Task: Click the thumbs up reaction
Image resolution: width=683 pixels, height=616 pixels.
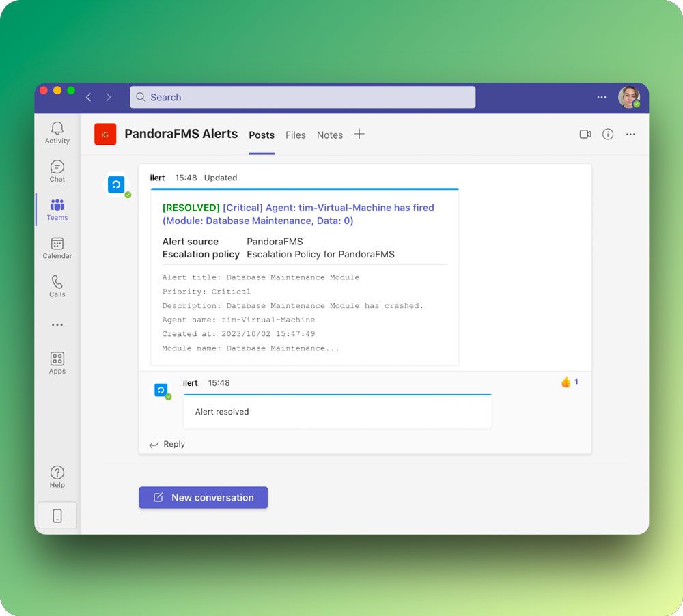Action: click(x=566, y=382)
